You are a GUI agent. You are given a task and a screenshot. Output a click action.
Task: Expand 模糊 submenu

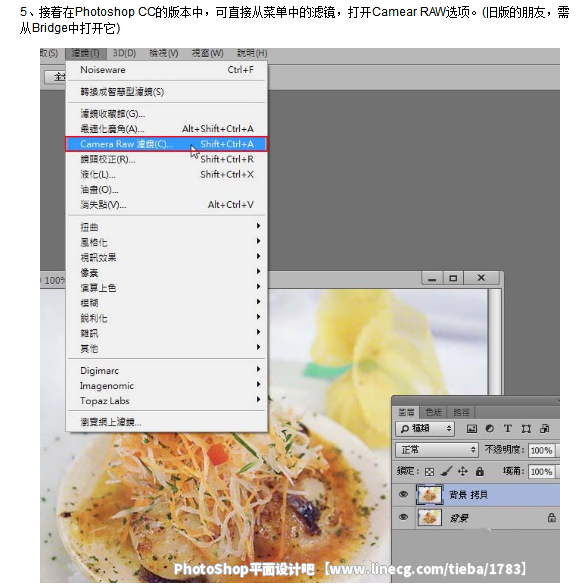(166, 303)
